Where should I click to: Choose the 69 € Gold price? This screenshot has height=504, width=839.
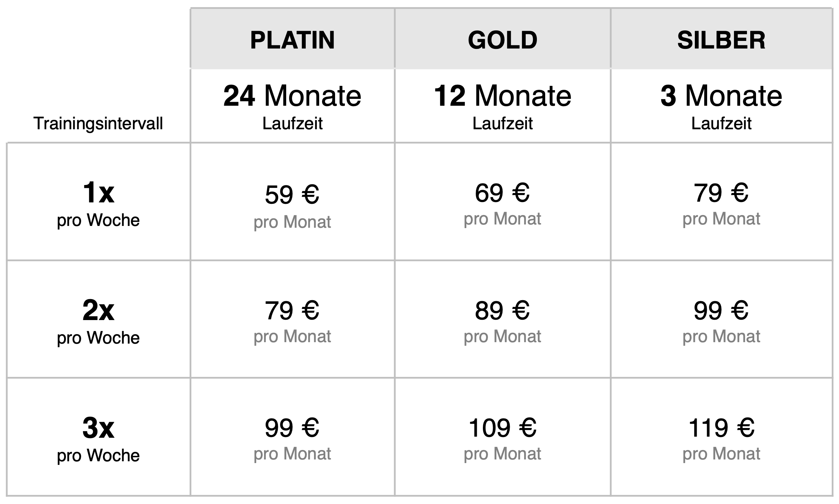(502, 193)
